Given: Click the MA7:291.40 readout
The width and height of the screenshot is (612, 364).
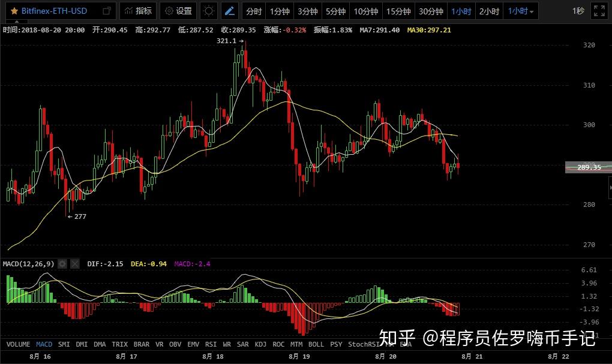Looking at the screenshot, I should (379, 29).
